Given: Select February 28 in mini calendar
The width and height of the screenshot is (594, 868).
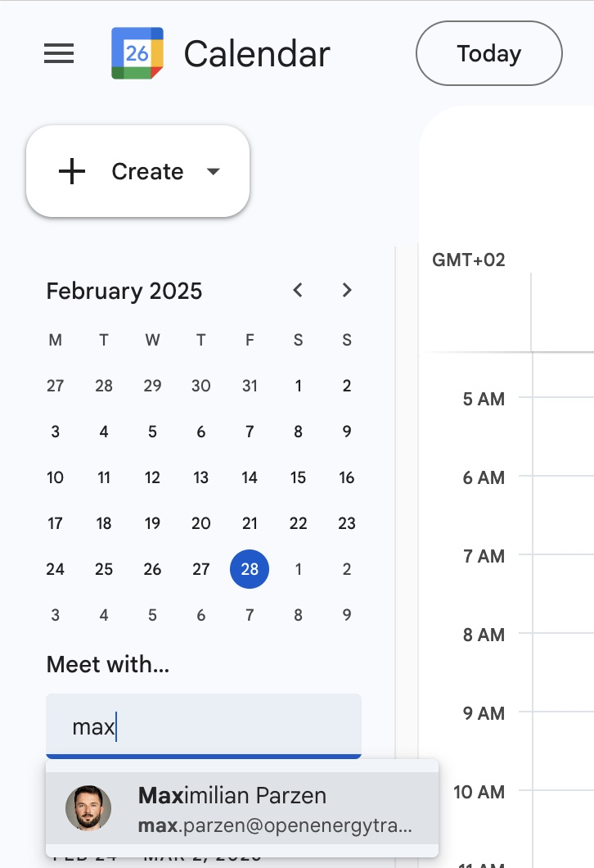Looking at the screenshot, I should pyautogui.click(x=250, y=568).
